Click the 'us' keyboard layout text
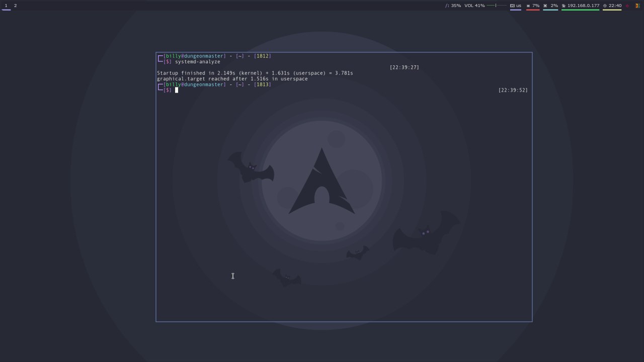 pos(519,6)
